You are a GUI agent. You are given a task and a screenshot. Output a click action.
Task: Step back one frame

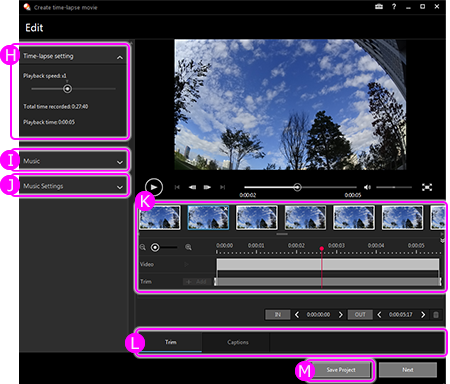coord(192,187)
